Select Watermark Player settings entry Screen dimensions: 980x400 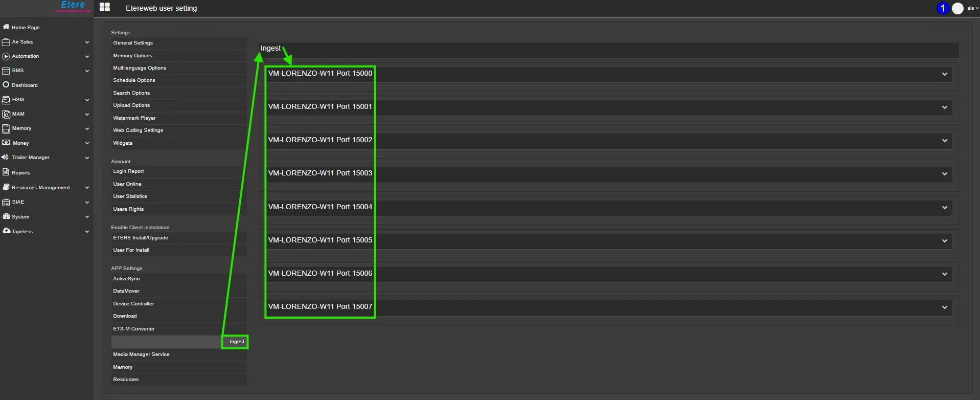coord(134,118)
